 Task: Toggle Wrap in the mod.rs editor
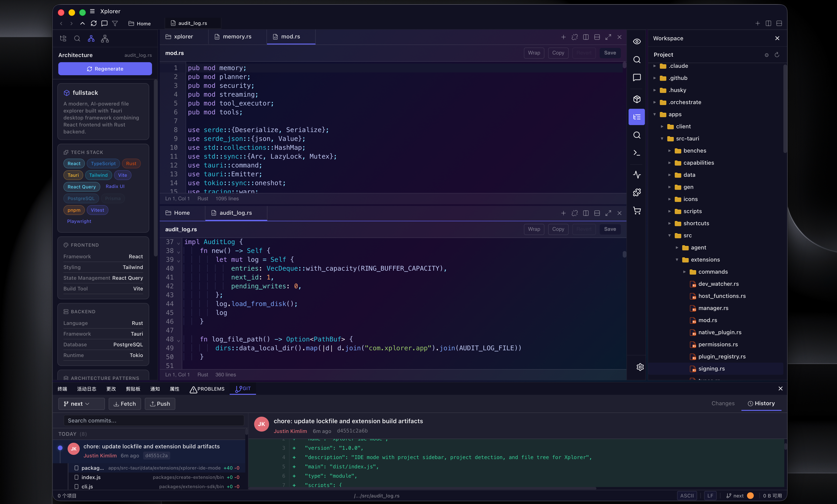[534, 53]
